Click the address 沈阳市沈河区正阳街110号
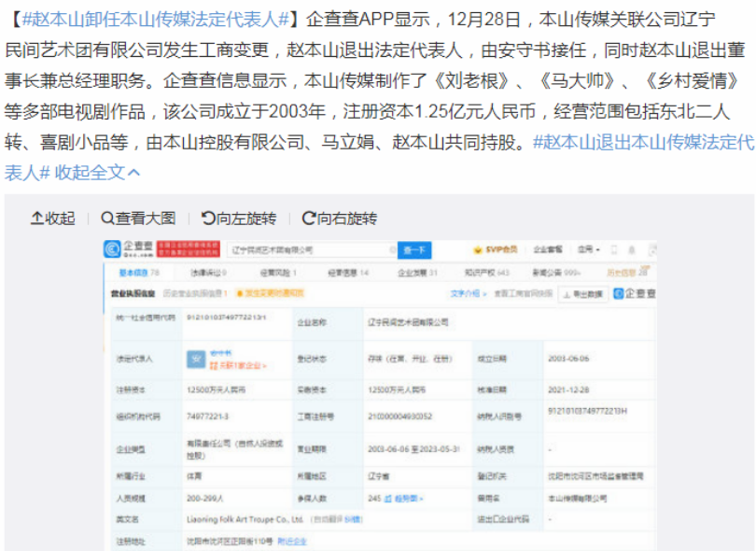The width and height of the screenshot is (756, 551). pos(230,542)
